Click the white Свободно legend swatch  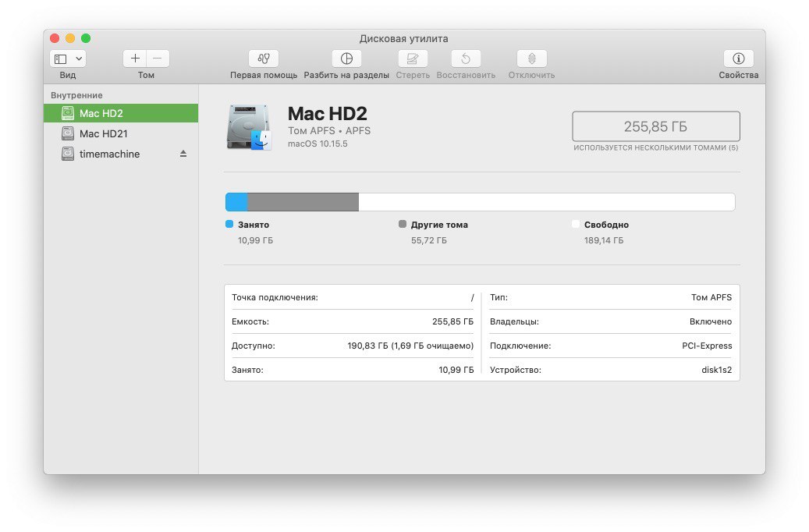click(x=576, y=224)
